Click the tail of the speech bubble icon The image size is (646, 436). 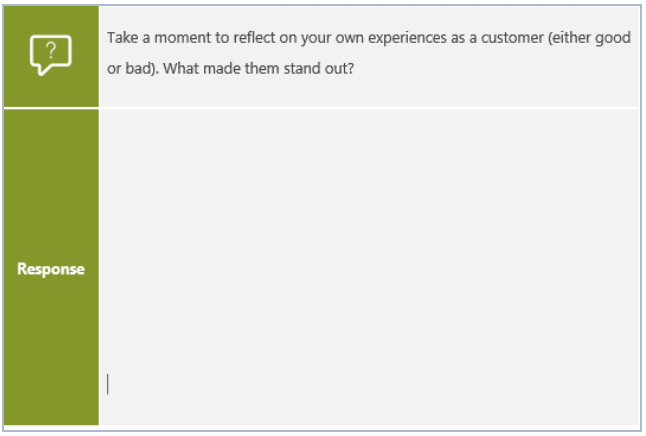coord(43,70)
